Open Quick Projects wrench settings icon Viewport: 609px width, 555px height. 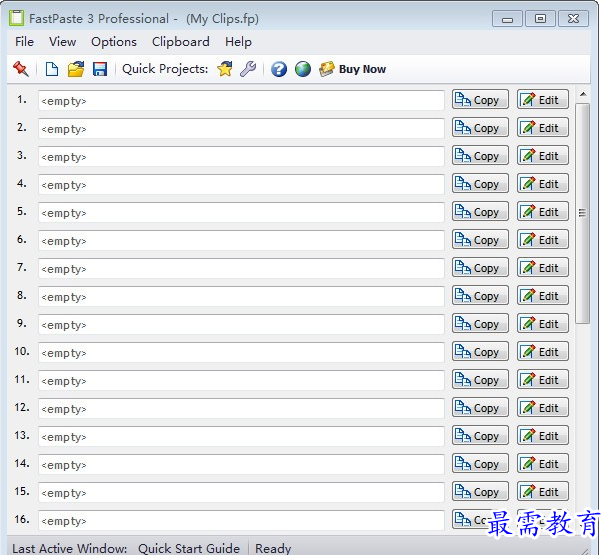pos(248,69)
